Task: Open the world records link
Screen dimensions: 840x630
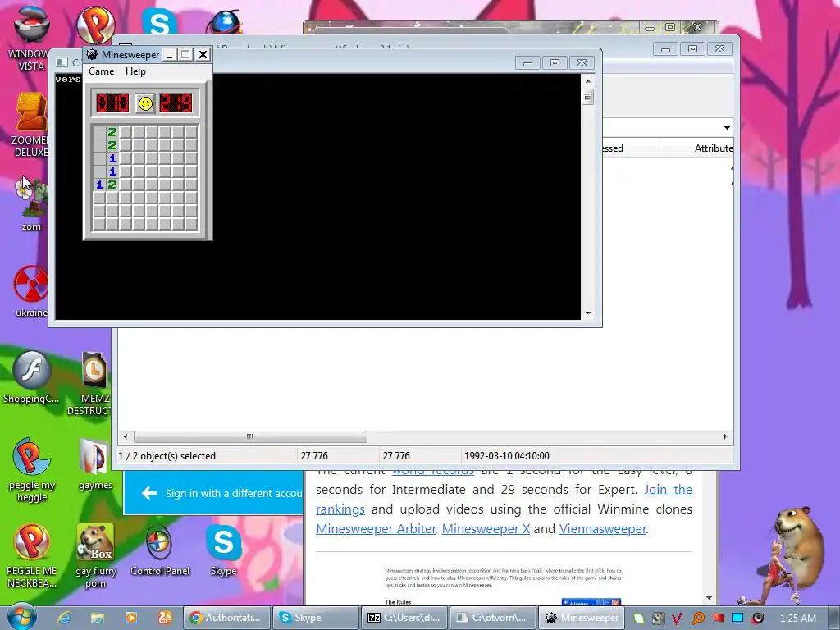Action: pos(433,472)
